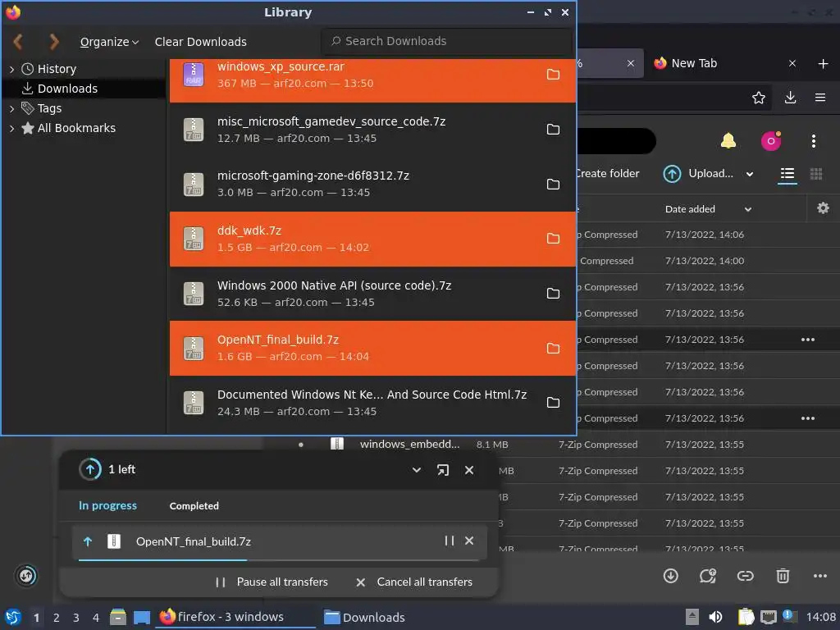Expand the Tags tree item
Screen dimensions: 840x630
click(x=11, y=109)
